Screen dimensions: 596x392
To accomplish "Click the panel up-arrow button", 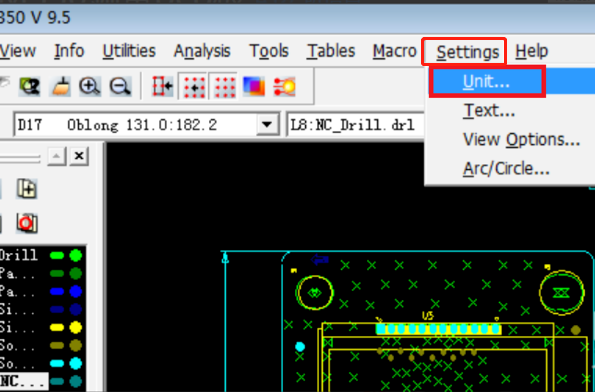I will [57, 156].
